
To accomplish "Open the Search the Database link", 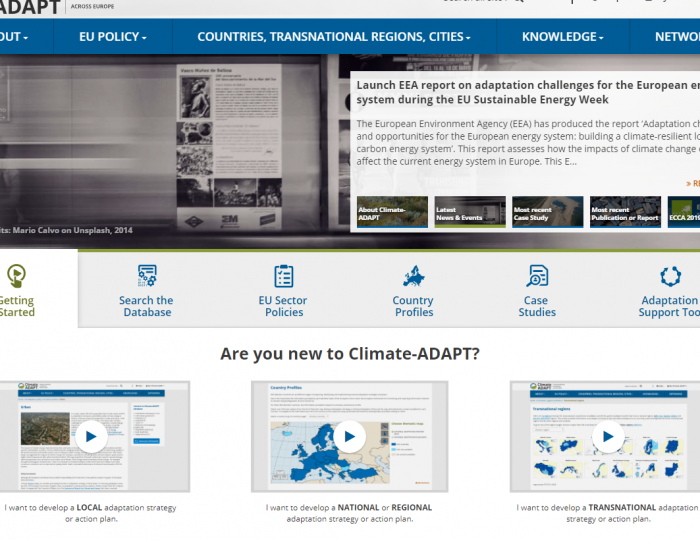I will click(146, 306).
